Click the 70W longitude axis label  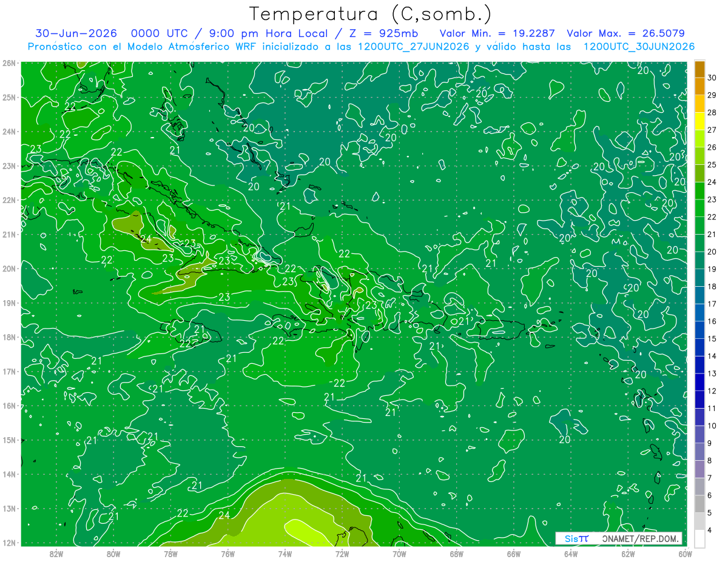coord(399,554)
